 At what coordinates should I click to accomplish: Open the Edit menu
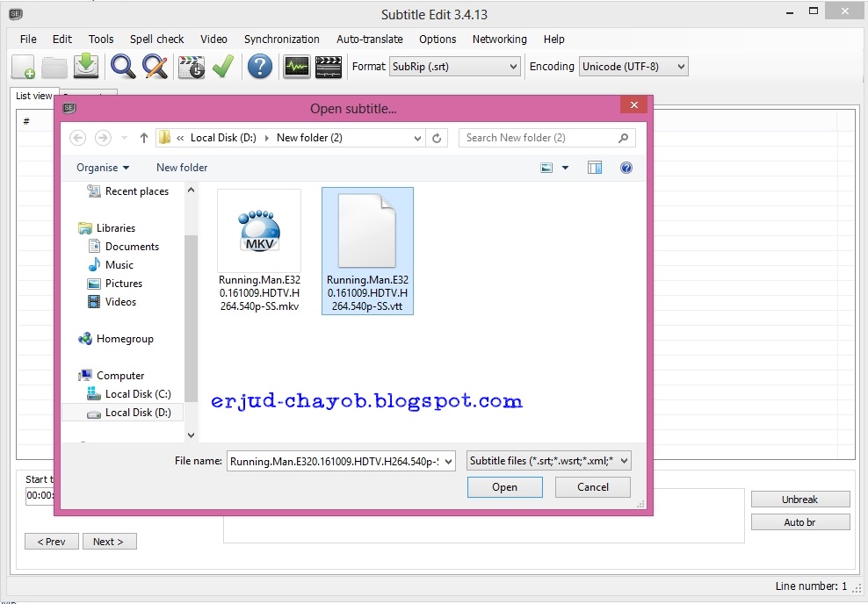coord(62,40)
